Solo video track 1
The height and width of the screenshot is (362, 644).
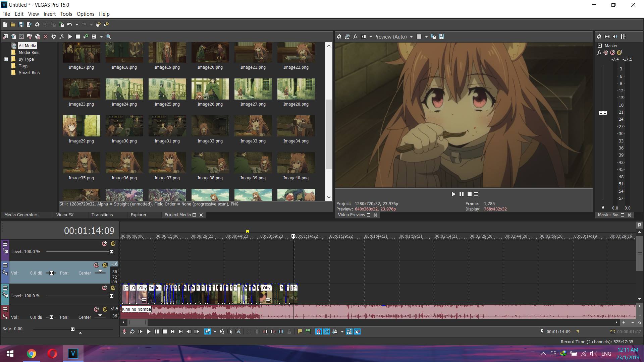pyautogui.click(x=113, y=244)
